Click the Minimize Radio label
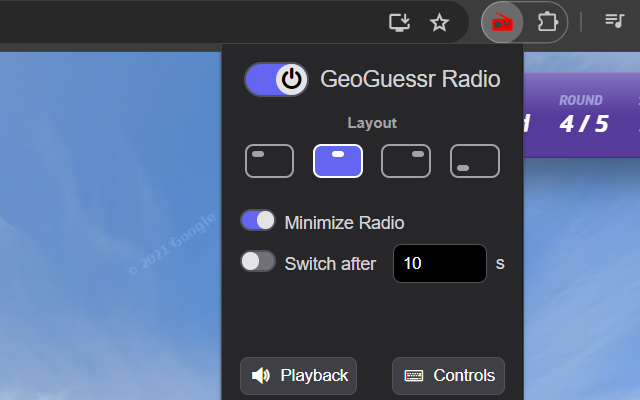Image resolution: width=640 pixels, height=400 pixels. (344, 223)
